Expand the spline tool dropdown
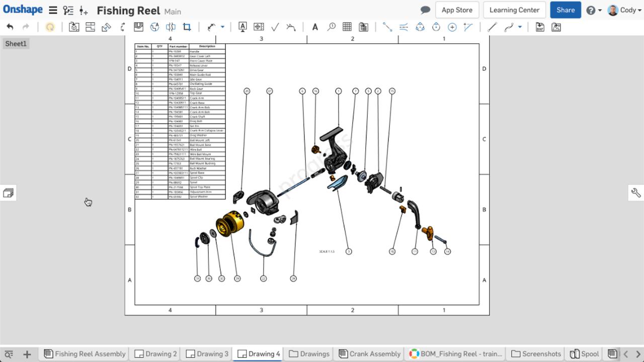 520,28
